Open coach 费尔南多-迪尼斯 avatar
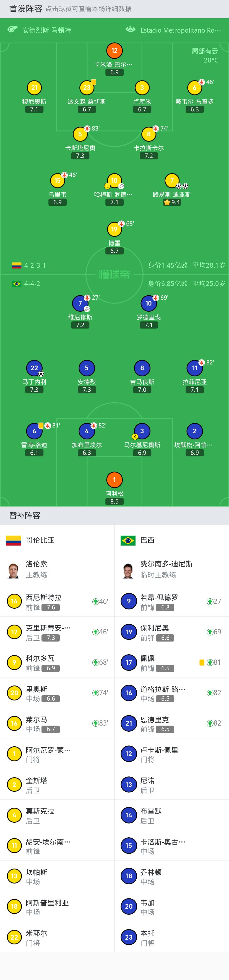Image resolution: width=229 pixels, height=980 pixels. click(x=128, y=570)
